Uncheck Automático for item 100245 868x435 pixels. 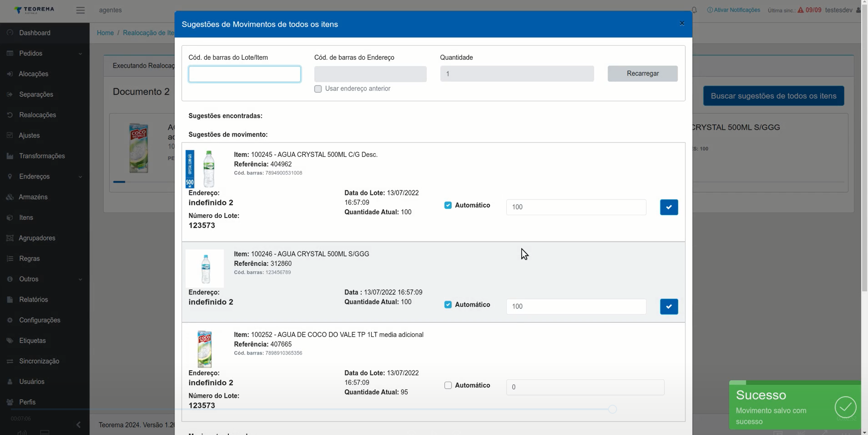448,205
